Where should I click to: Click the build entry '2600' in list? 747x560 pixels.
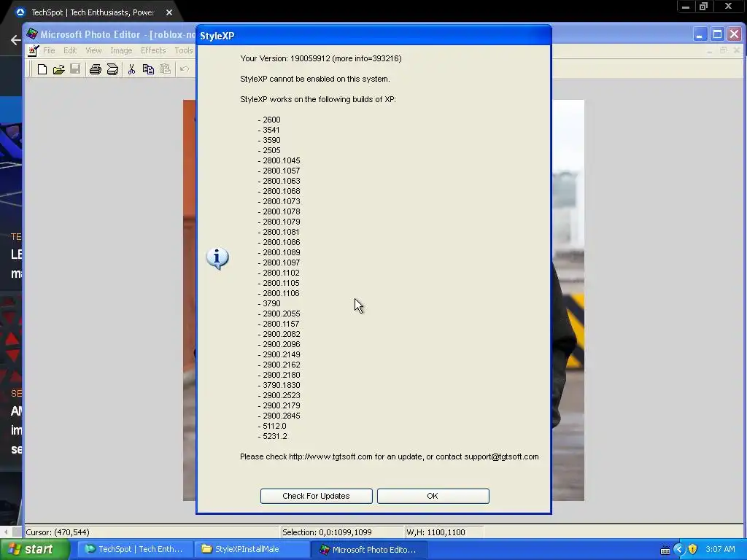pyautogui.click(x=271, y=120)
